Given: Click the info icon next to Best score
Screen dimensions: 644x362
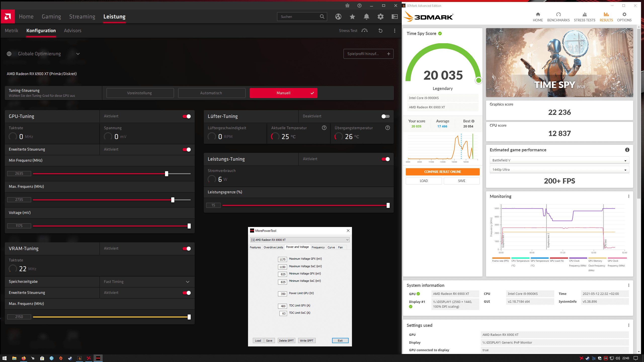Looking at the screenshot, I should pos(473,121).
